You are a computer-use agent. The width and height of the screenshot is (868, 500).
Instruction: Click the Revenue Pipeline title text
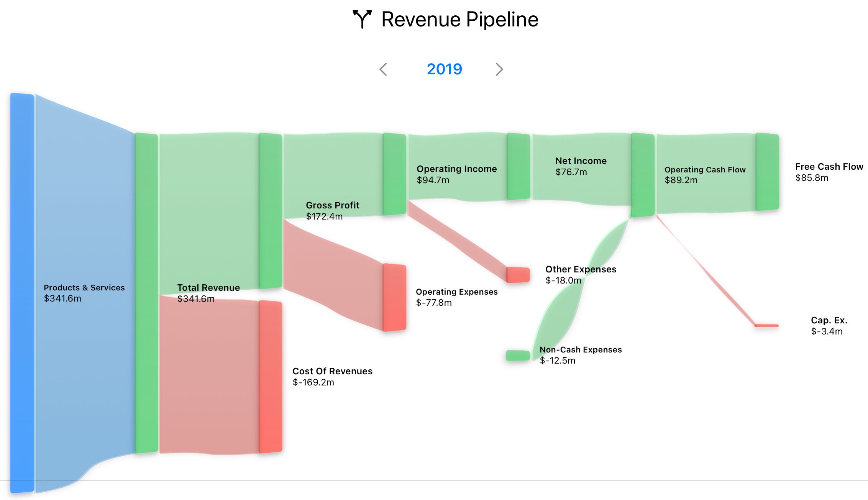point(459,20)
